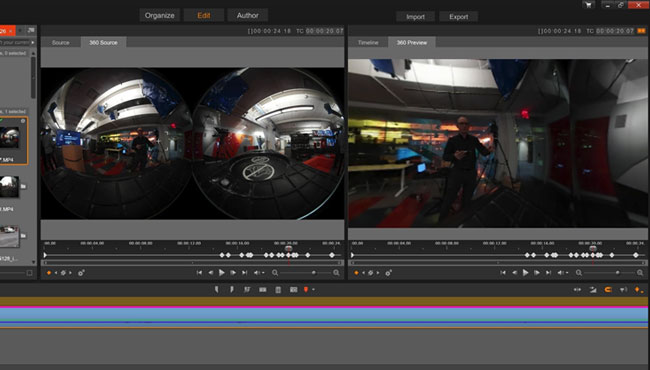Screen dimensions: 650x370
Task: Switch to the Timeline tab
Action: point(368,42)
